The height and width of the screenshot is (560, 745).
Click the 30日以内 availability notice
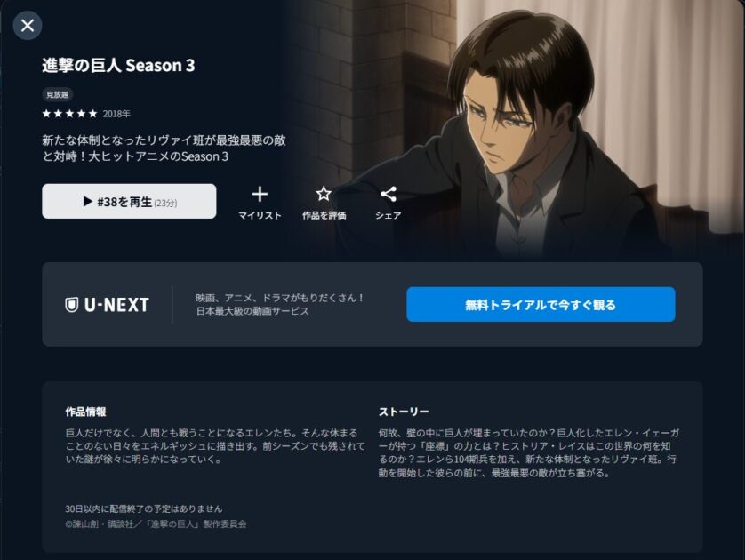click(x=143, y=508)
